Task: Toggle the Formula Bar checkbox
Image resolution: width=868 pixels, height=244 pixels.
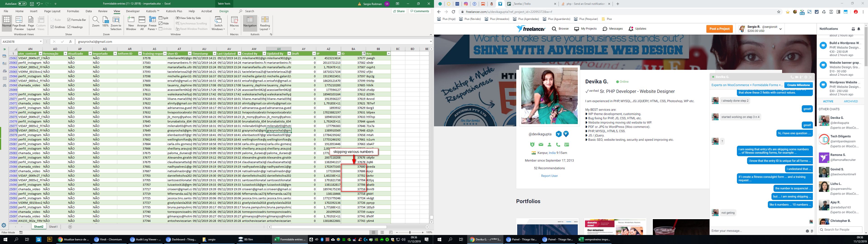Action: coord(69,20)
